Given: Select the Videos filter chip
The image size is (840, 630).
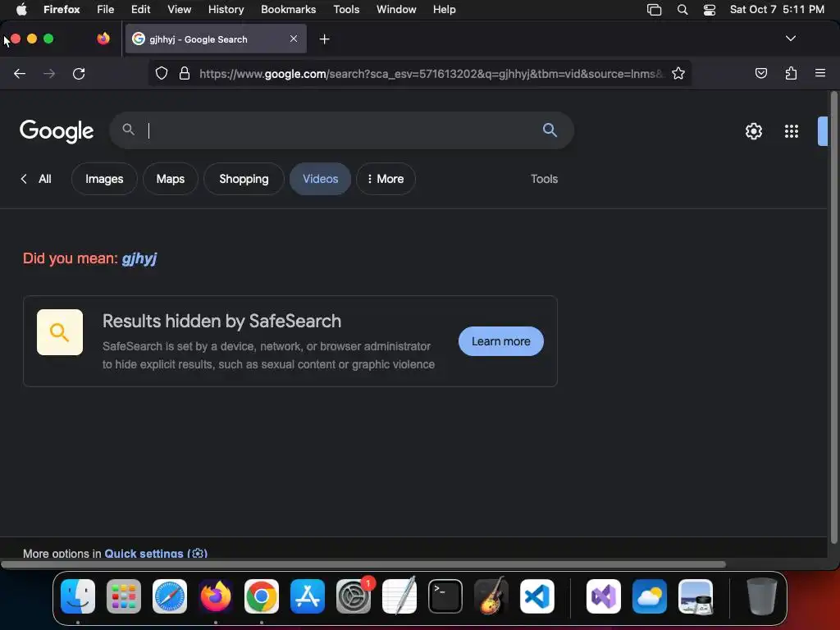Looking at the screenshot, I should [x=321, y=179].
